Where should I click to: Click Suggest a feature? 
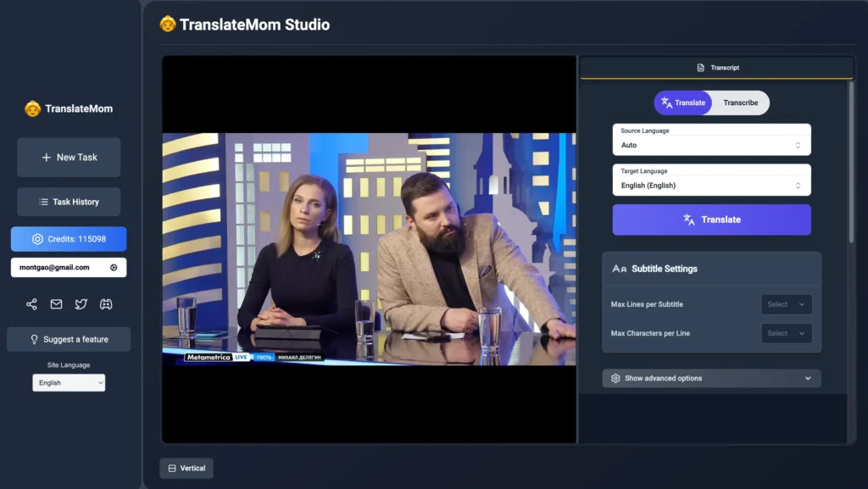tap(69, 339)
